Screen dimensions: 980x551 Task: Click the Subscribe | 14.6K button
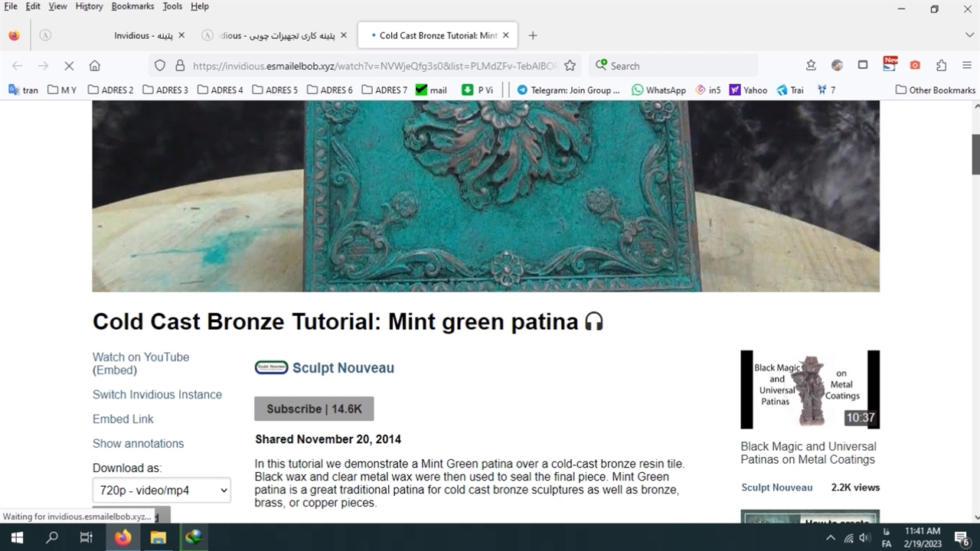314,409
